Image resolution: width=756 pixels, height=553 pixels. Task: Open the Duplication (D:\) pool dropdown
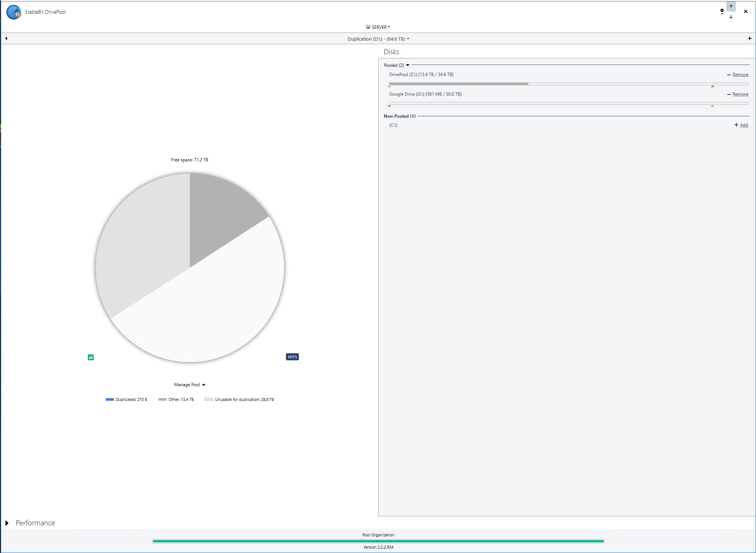(378, 39)
